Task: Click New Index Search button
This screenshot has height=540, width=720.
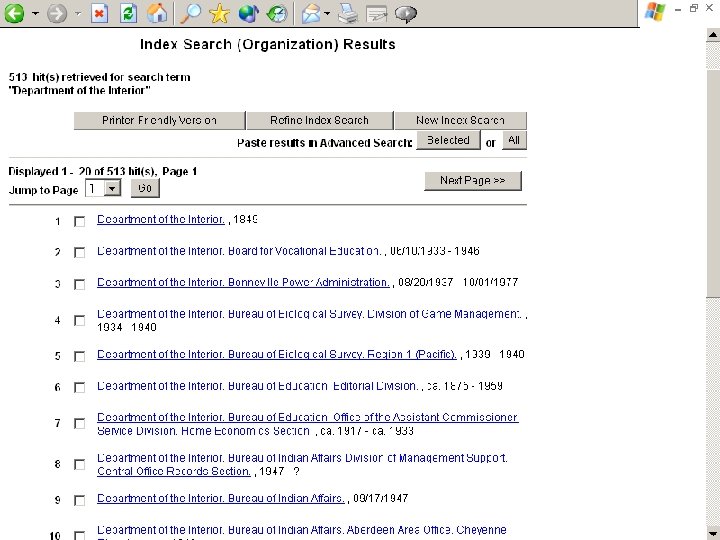Action: click(x=461, y=120)
